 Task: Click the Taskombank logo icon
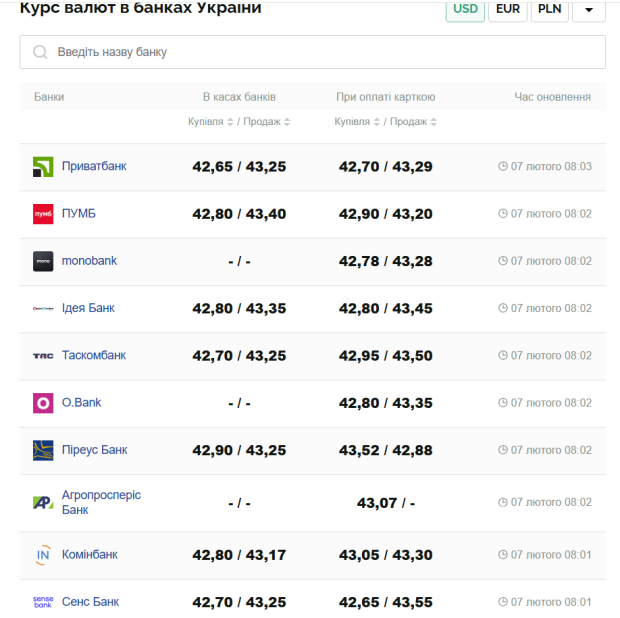coord(43,356)
